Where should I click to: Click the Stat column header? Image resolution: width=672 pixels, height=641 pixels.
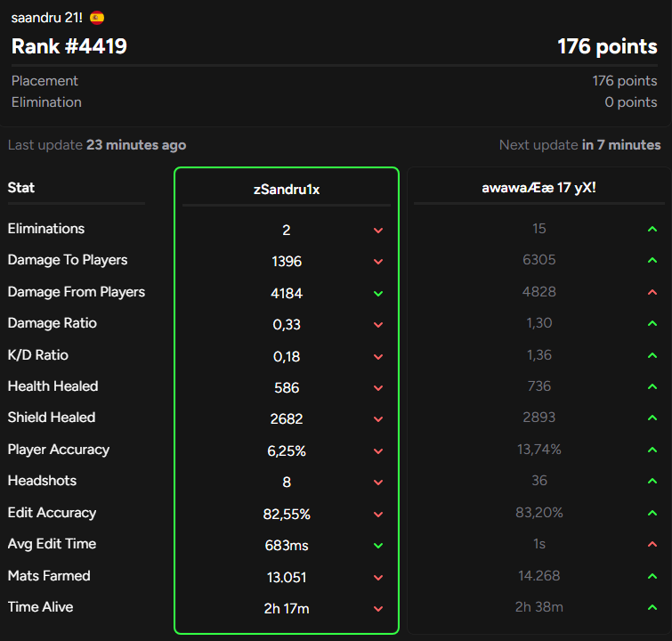[x=21, y=187]
